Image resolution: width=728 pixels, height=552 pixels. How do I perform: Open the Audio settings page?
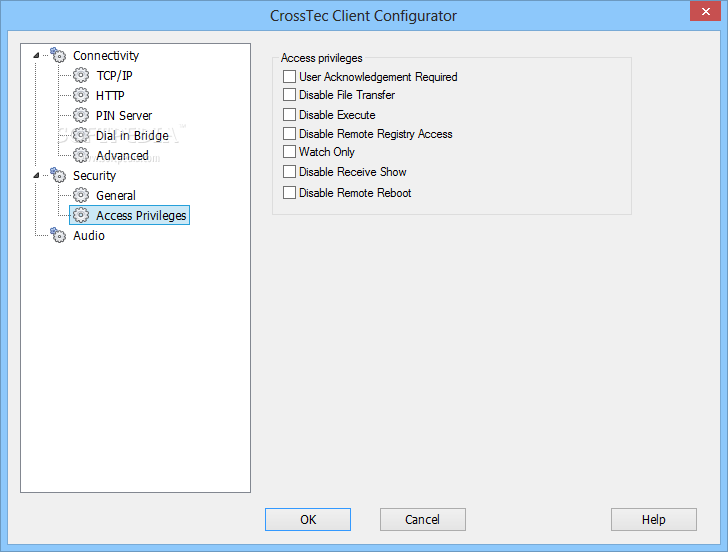click(x=89, y=235)
